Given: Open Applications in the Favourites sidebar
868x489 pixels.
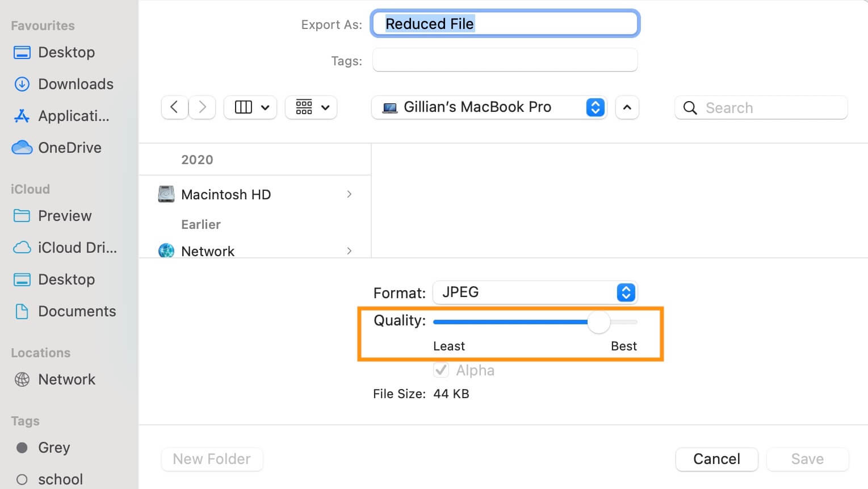Looking at the screenshot, I should click(x=61, y=116).
